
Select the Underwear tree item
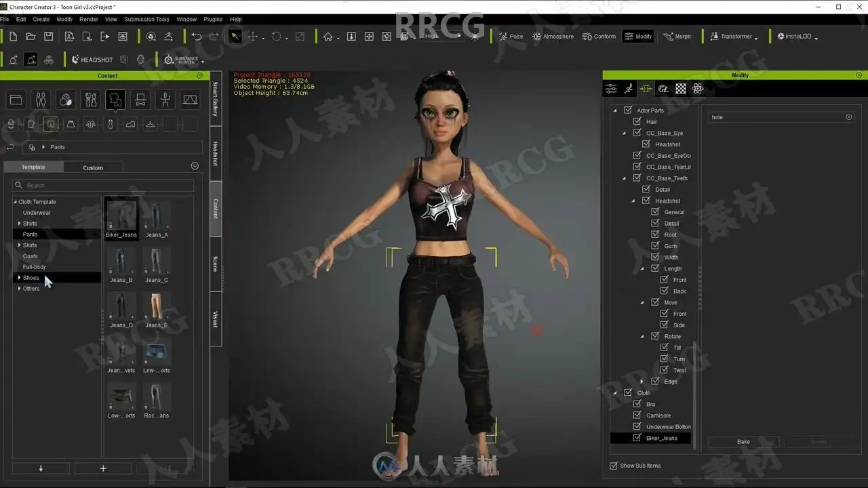37,212
